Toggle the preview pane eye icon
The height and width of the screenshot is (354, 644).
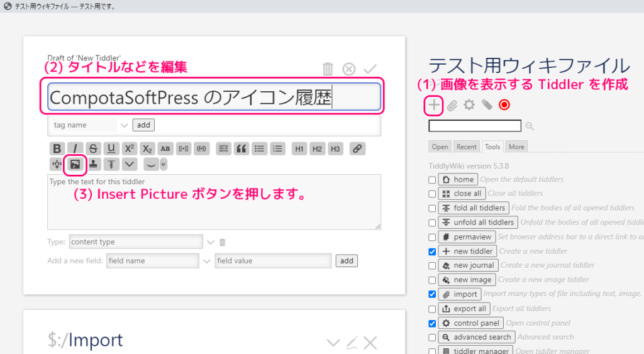151,164
